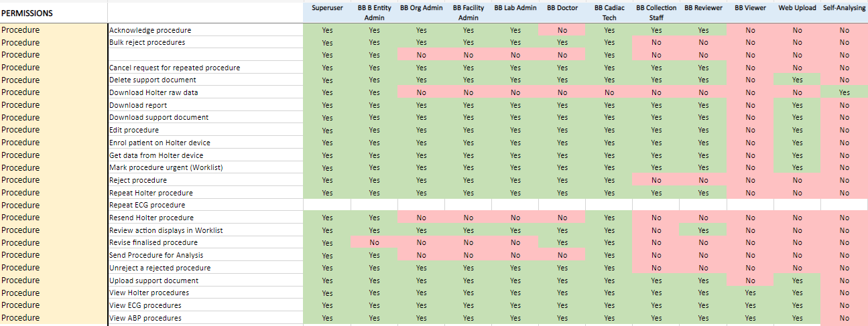The image size is (868, 326).
Task: Click the Web Upload column header
Action: [x=797, y=8]
